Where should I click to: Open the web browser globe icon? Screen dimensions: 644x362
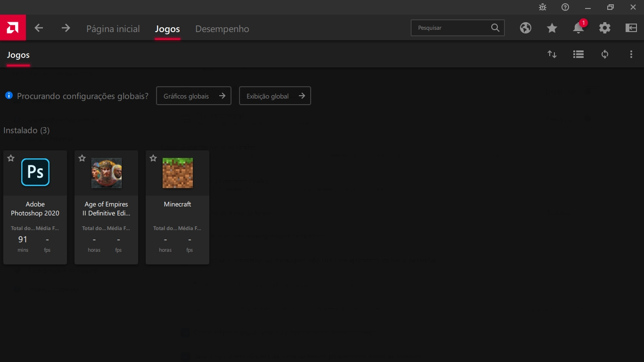click(526, 28)
